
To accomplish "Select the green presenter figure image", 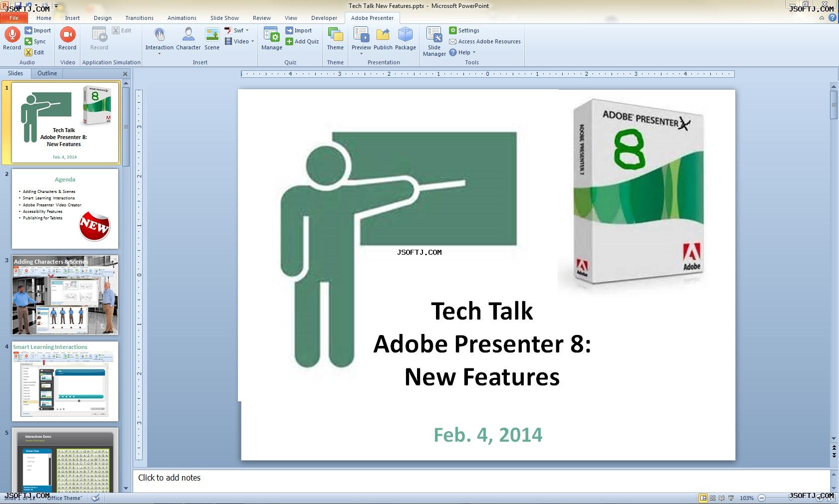I will coord(398,249).
